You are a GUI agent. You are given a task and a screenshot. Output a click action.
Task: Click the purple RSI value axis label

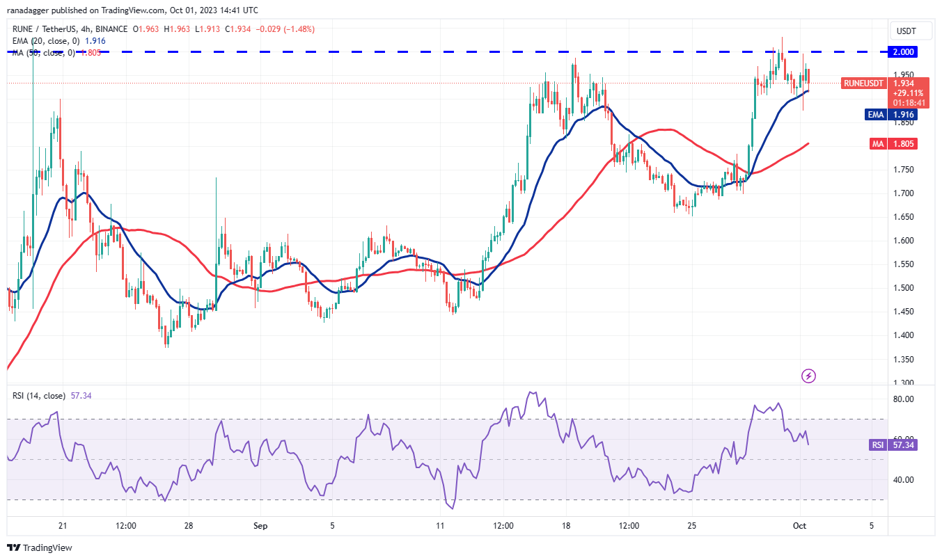pos(880,445)
